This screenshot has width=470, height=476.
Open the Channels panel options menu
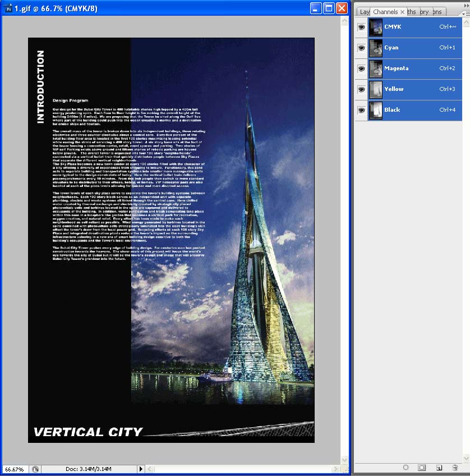point(464,13)
